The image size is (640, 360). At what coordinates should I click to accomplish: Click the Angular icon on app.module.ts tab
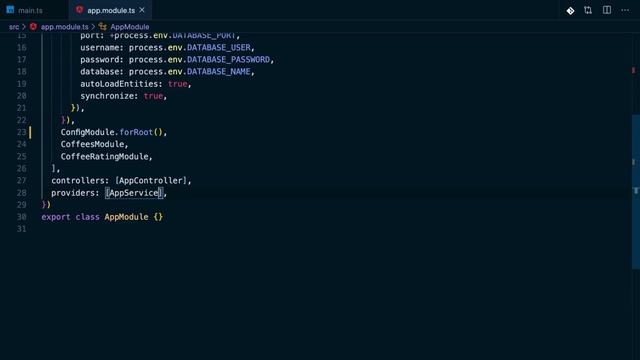pos(80,10)
